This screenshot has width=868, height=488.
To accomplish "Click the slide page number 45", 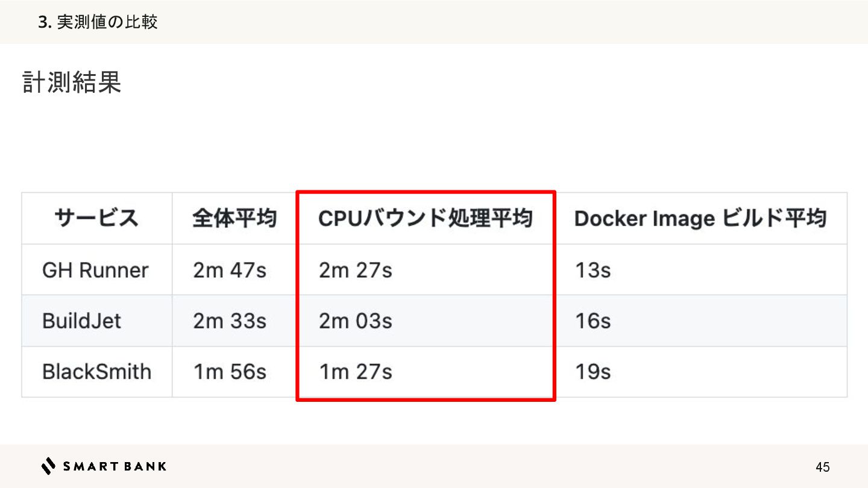I will click(x=822, y=467).
